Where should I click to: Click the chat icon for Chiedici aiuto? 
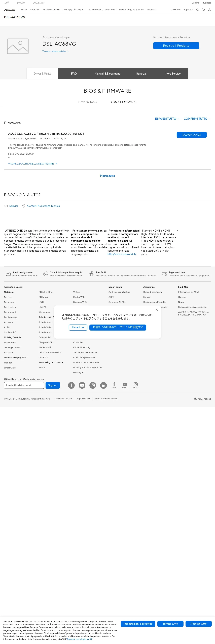(46, 274)
